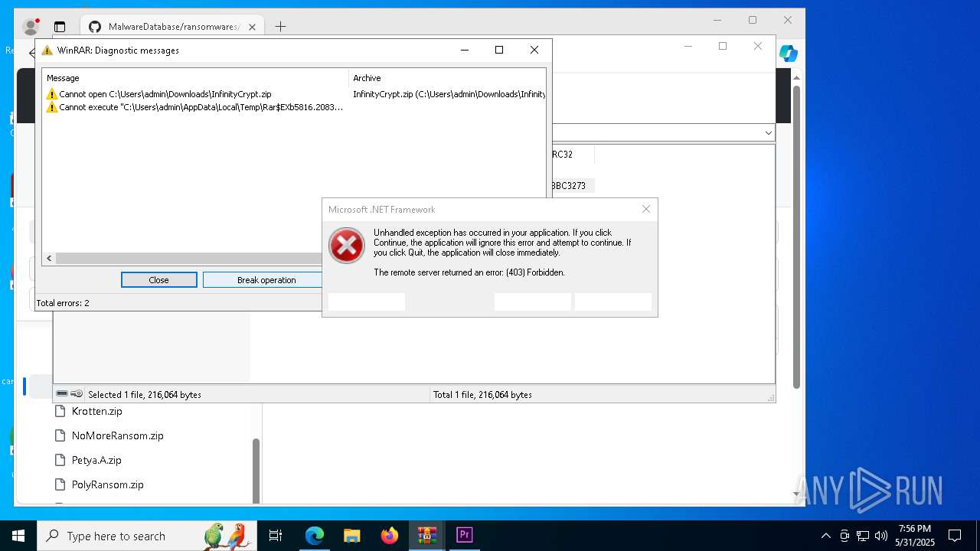Click 'Selected 1 file, 216,064 bytes' status text
This screenshot has width=980, height=551.
click(145, 395)
